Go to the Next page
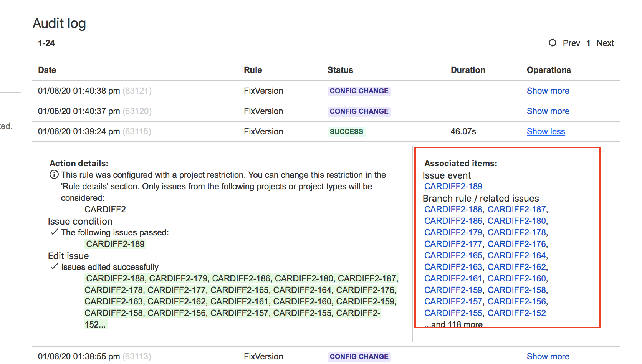This screenshot has width=642, height=364. 605,43
